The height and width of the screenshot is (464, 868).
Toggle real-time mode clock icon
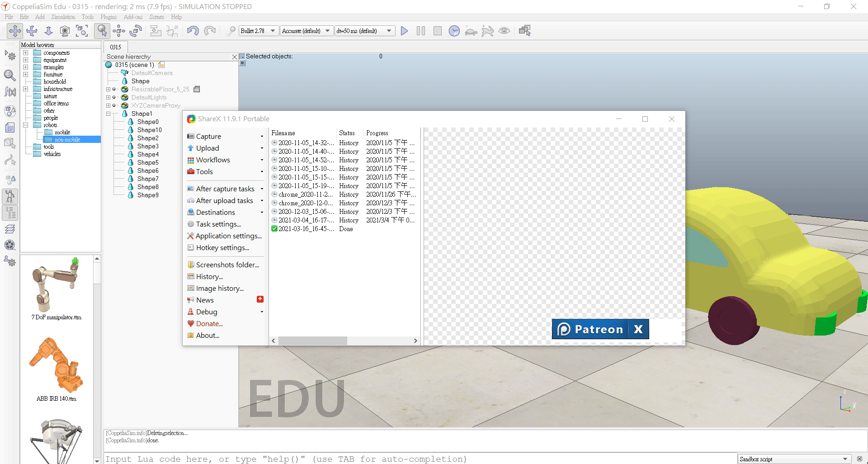(454, 31)
